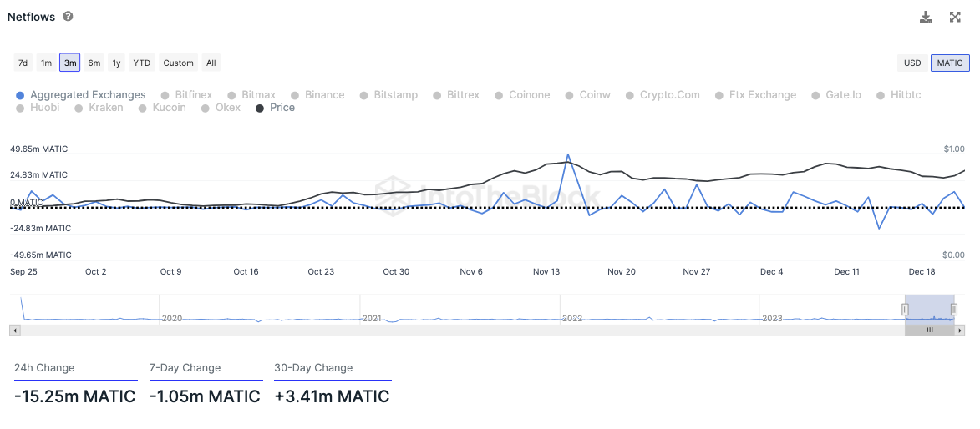Click the scrollbar right arrow
Screen dimensions: 980x429
pyautogui.click(x=960, y=330)
